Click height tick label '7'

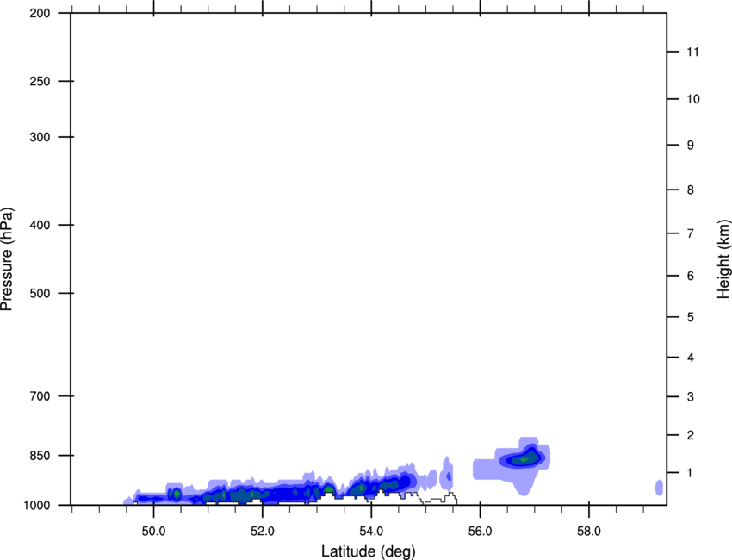[691, 233]
